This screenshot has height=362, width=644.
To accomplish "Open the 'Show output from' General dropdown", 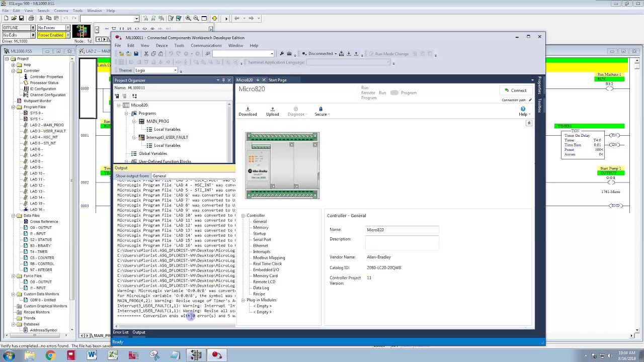I will (193, 176).
